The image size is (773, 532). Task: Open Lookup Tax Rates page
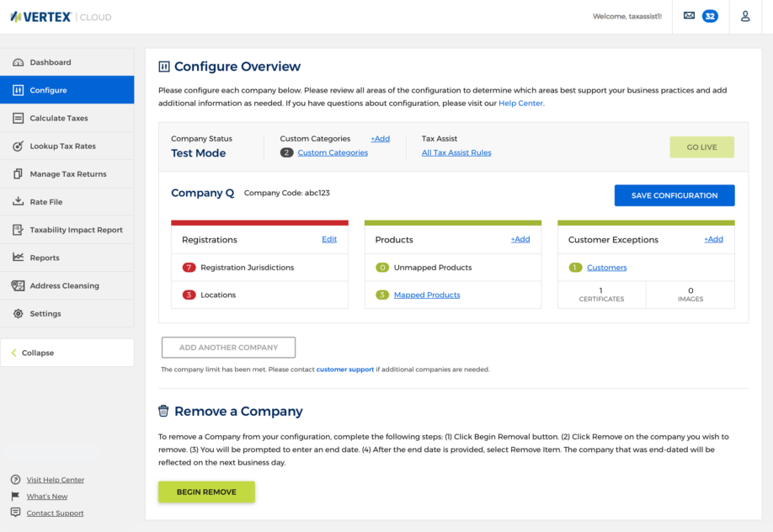67,146
